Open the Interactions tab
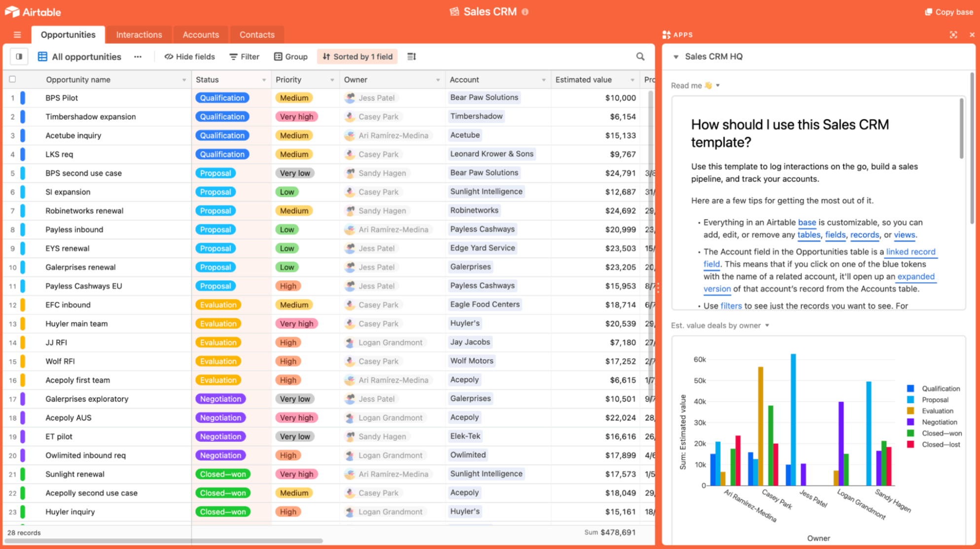 coord(139,35)
